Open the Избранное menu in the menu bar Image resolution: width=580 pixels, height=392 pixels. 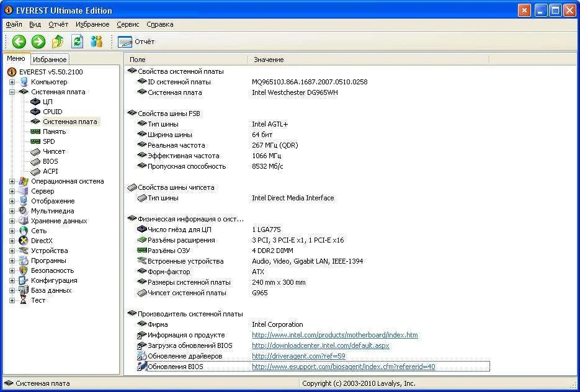point(92,24)
